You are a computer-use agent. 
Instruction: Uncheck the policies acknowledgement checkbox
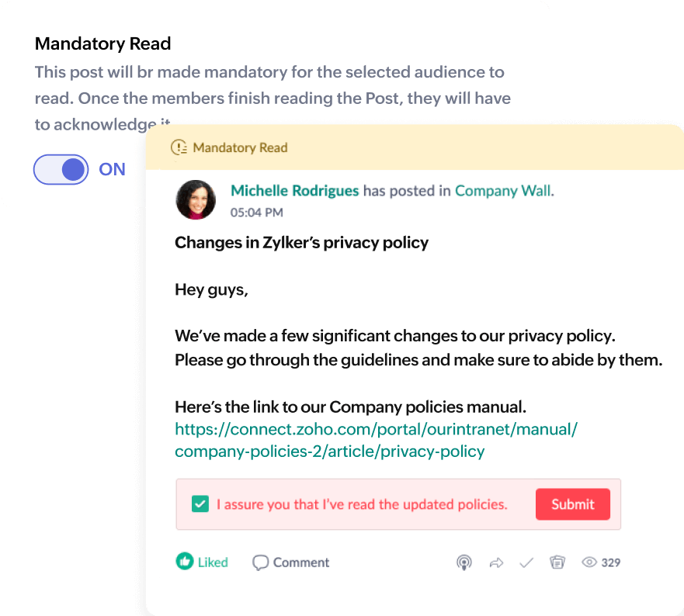click(x=200, y=504)
